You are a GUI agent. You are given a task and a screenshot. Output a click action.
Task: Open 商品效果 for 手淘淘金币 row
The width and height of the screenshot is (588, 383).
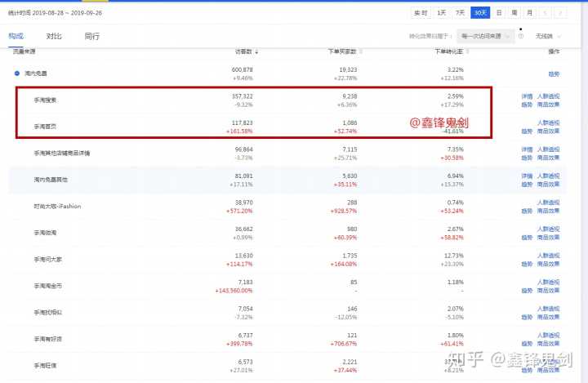tap(548, 291)
